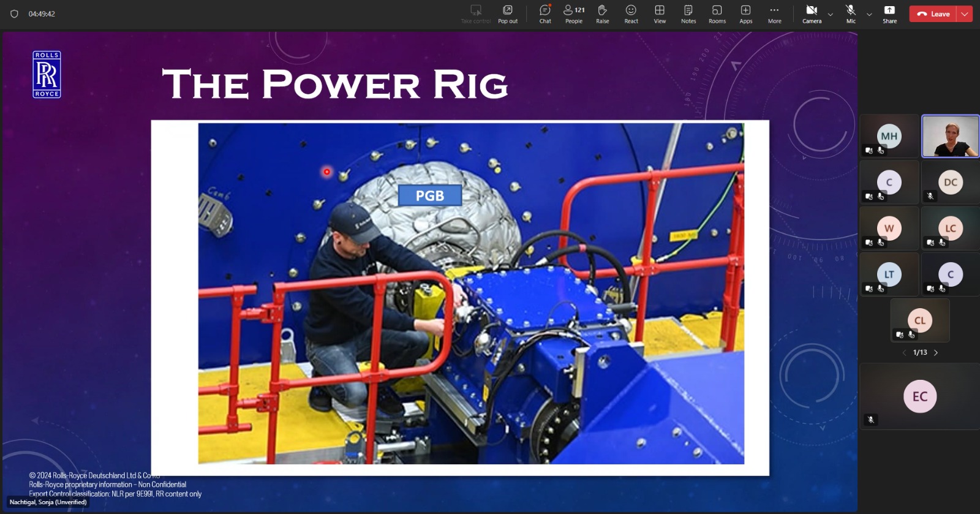Select the presenter's live video tile
This screenshot has width=980, height=514.
[951, 136]
